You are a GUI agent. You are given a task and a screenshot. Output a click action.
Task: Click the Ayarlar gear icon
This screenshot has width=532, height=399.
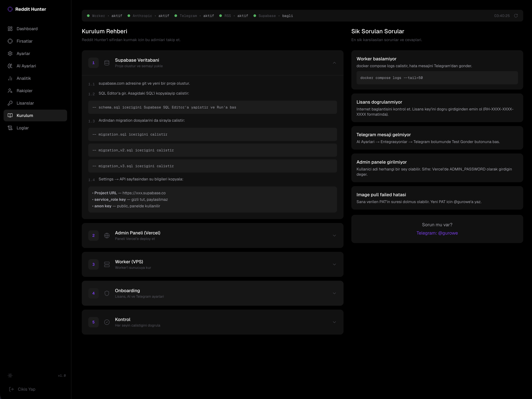click(x=10, y=54)
